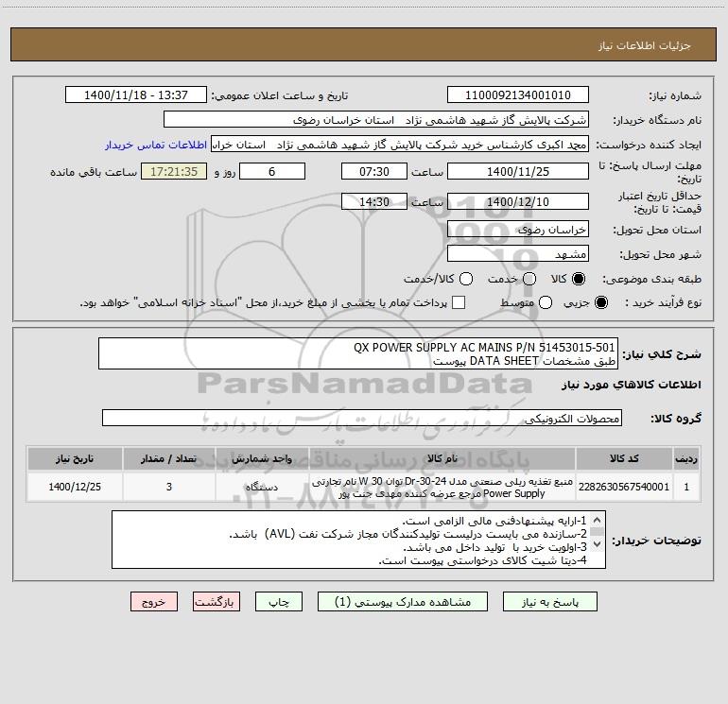
Task: Click the کد کالا column header
Action: pyautogui.click(x=624, y=458)
